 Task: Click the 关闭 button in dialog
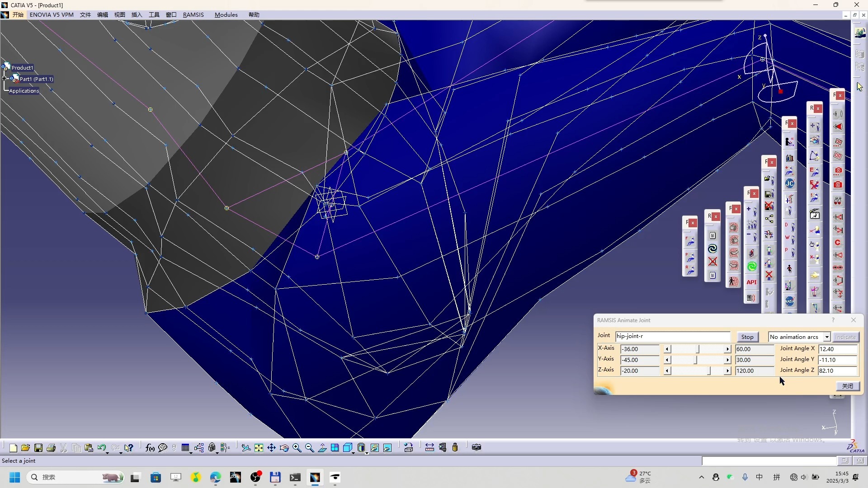[x=847, y=386]
